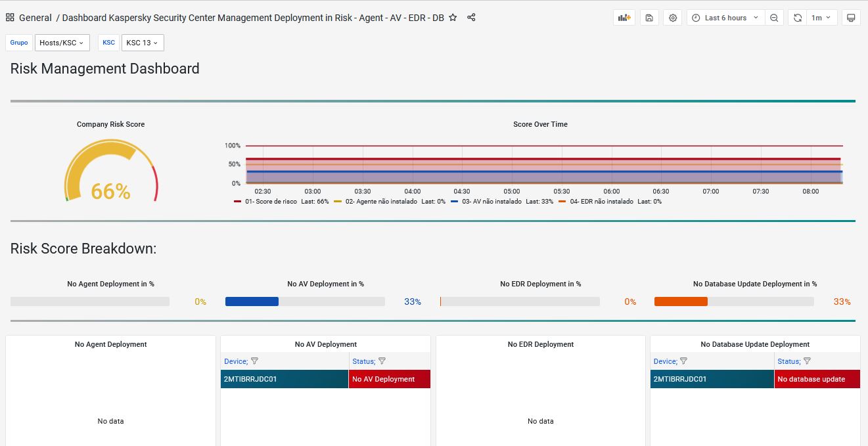Select 2MTIBRRJDC01 in No AV Deployment table

(x=285, y=379)
